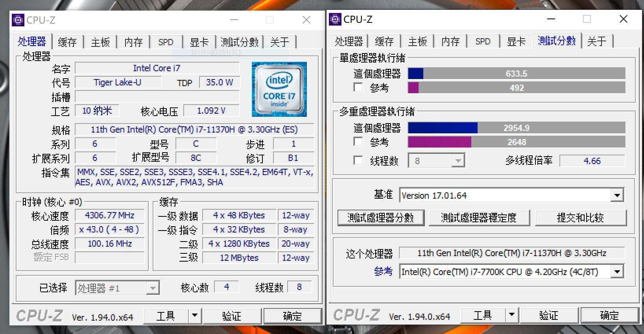This screenshot has height=334, width=644.
Task: Click the 參考 link label near the reference processor
Action: 383,271
